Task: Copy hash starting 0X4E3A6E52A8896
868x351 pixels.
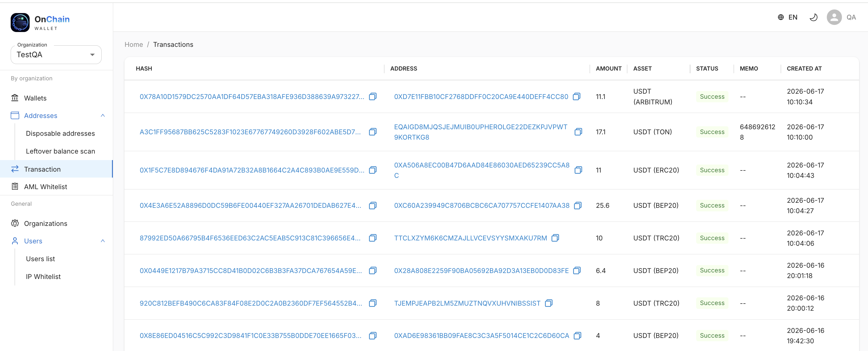Action: tap(373, 206)
